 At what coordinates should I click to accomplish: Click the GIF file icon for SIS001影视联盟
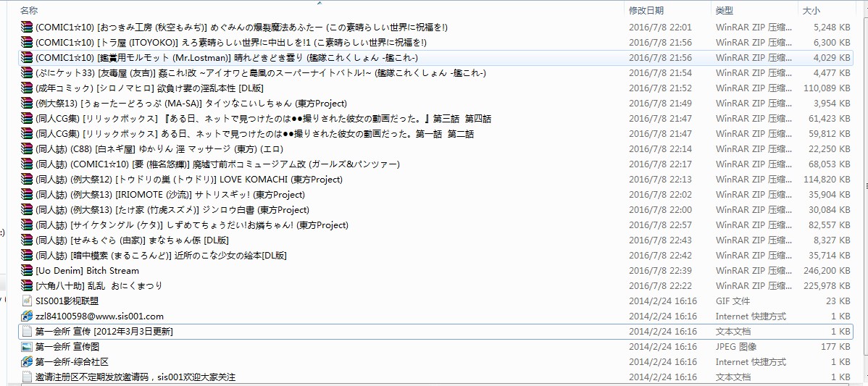tap(27, 301)
